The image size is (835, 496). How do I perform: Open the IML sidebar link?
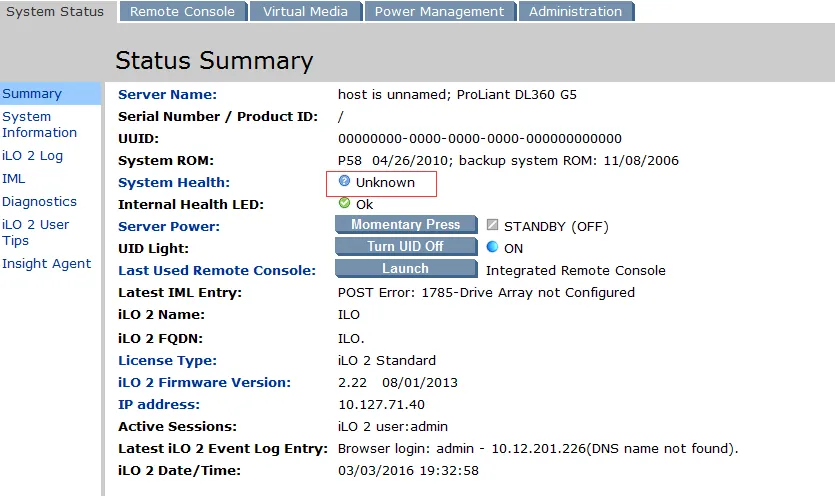[14, 179]
